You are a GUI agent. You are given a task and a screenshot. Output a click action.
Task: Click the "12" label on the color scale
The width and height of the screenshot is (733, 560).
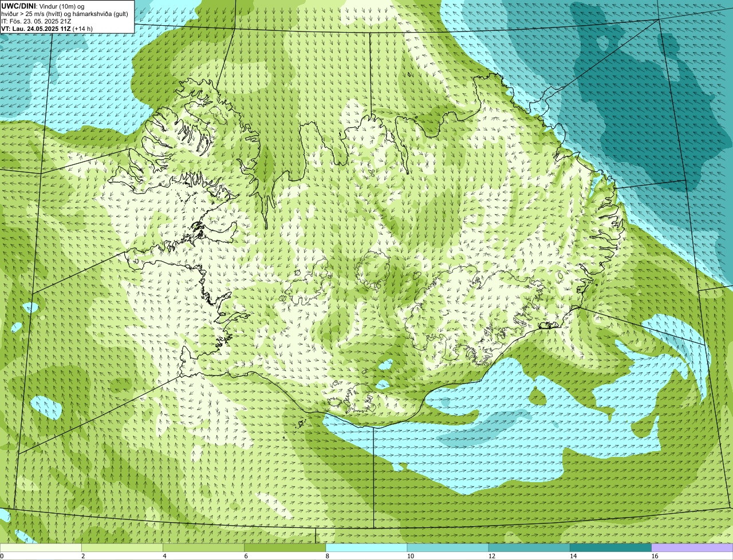[491, 556]
